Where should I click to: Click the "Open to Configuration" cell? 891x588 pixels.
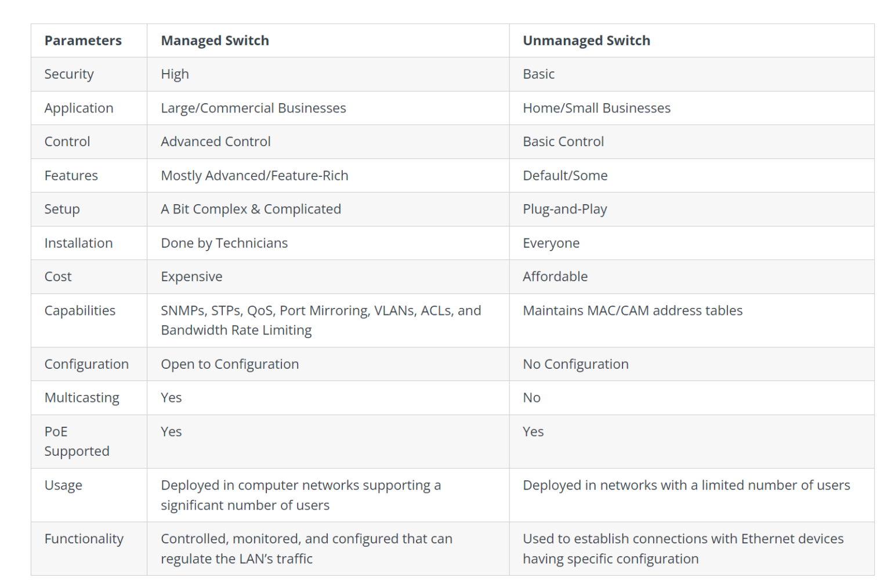(x=230, y=364)
